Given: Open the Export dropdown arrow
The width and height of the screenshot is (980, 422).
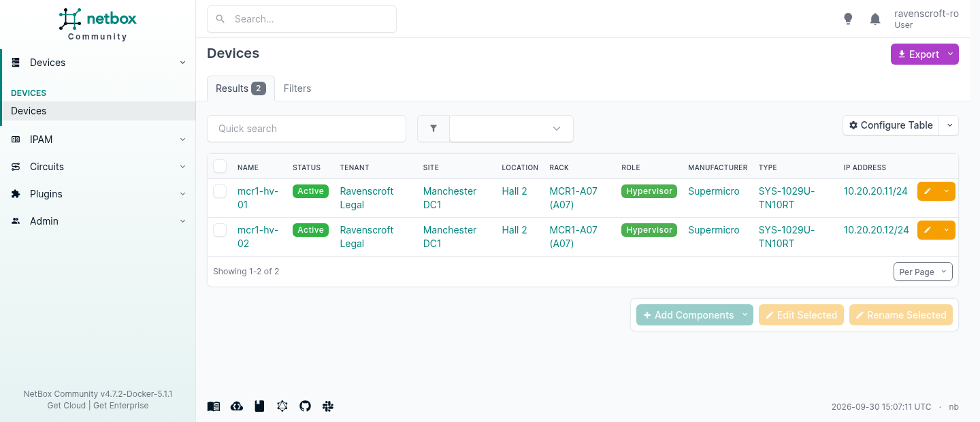Looking at the screenshot, I should pyautogui.click(x=951, y=54).
